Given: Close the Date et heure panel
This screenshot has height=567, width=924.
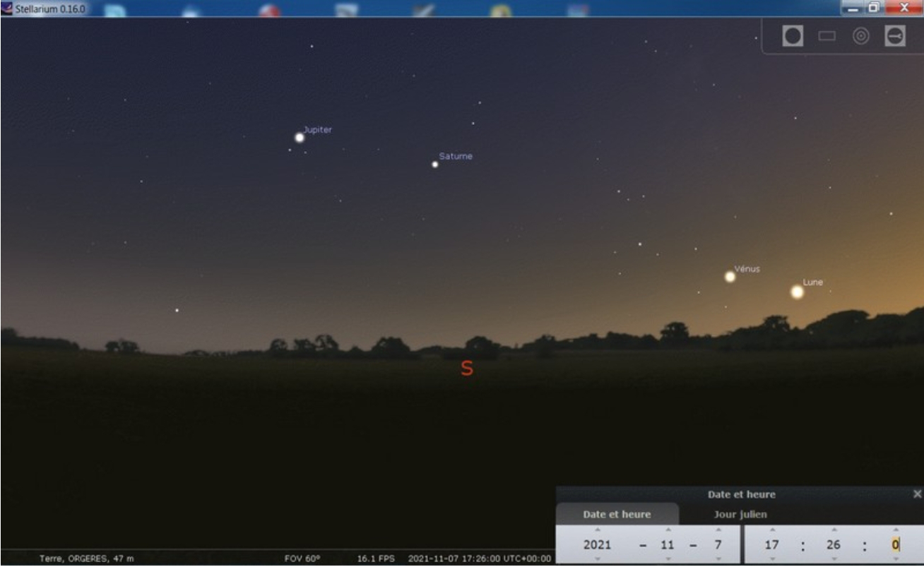Looking at the screenshot, I should [x=917, y=494].
